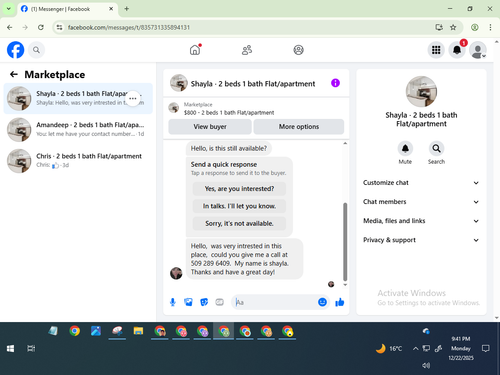This screenshot has height=375, width=500.
Task: Open the Friends icon in top navigation
Action: pyautogui.click(x=247, y=50)
